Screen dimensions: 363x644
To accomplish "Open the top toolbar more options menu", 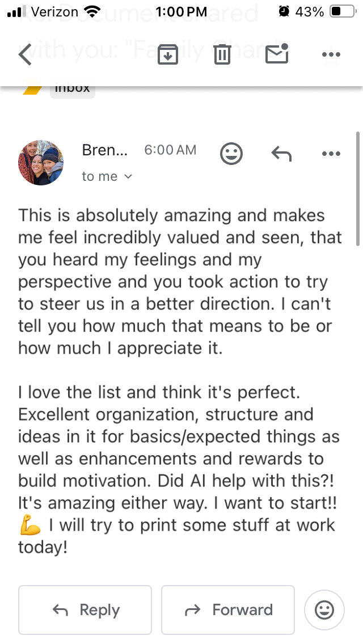I will click(x=331, y=54).
